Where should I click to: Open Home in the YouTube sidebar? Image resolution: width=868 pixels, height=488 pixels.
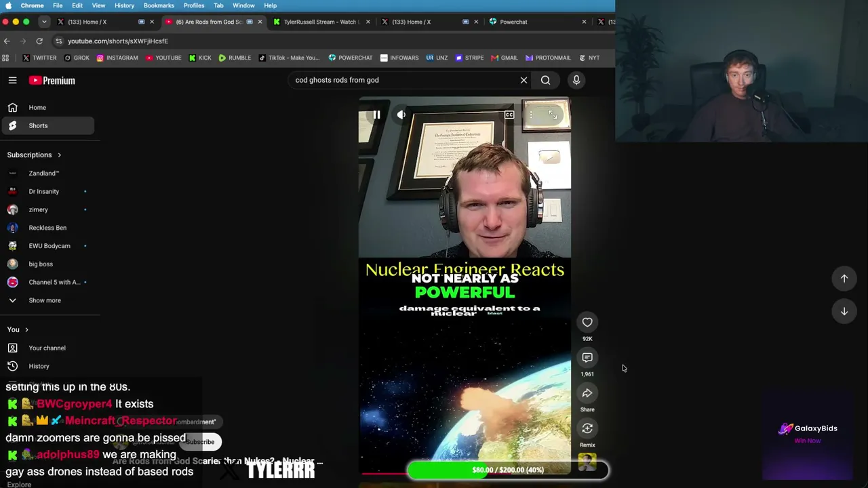pos(47,107)
